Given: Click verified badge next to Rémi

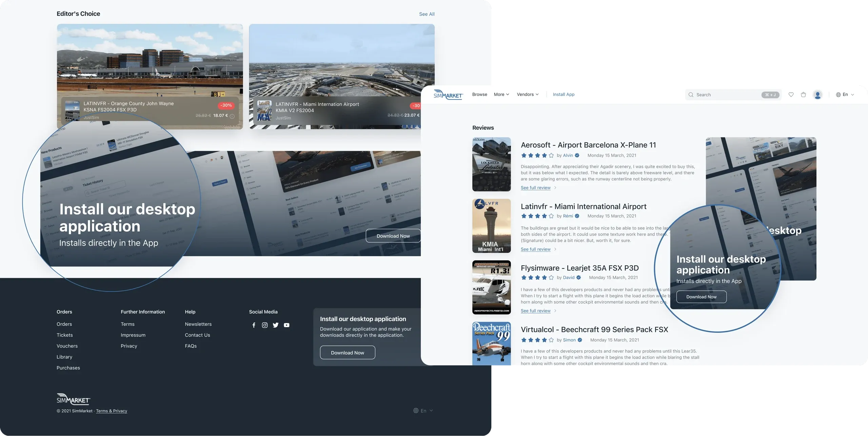Looking at the screenshot, I should [x=577, y=216].
